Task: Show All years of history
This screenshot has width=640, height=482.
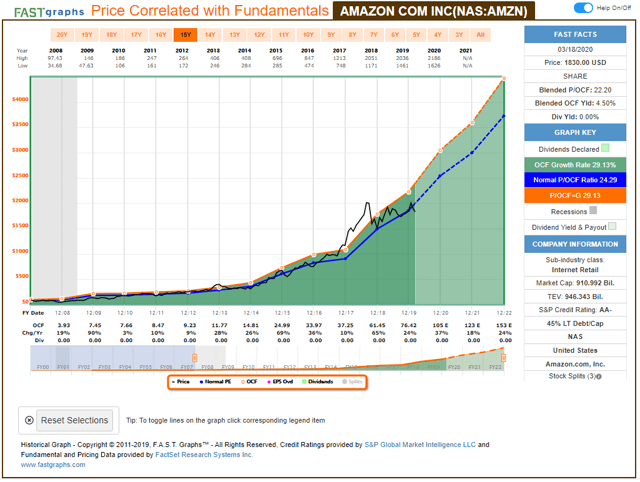Action: pyautogui.click(x=480, y=35)
